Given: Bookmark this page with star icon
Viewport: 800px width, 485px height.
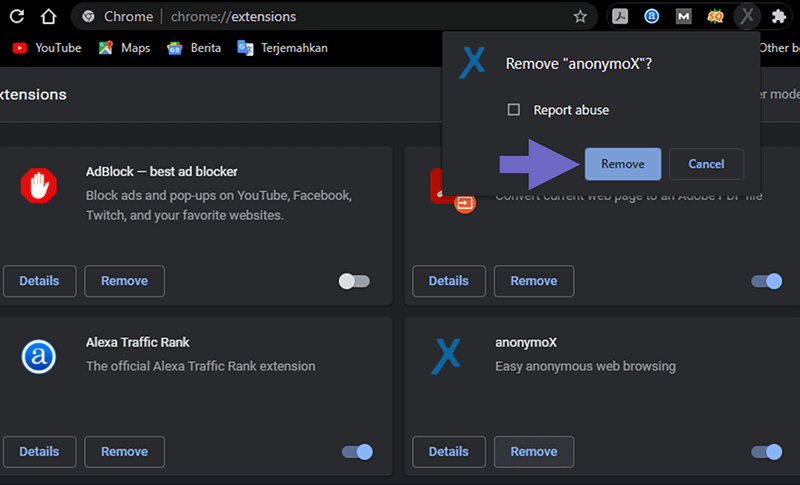Looking at the screenshot, I should 580,17.
